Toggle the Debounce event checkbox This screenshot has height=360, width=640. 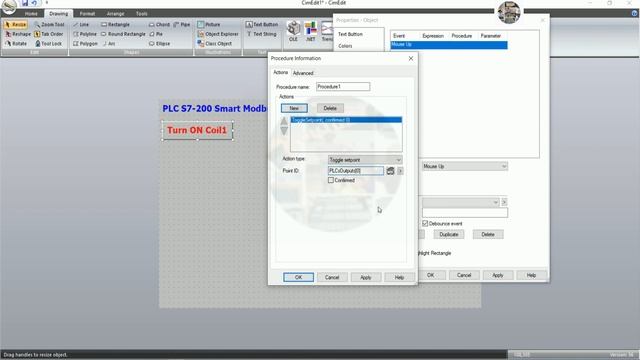pos(425,223)
